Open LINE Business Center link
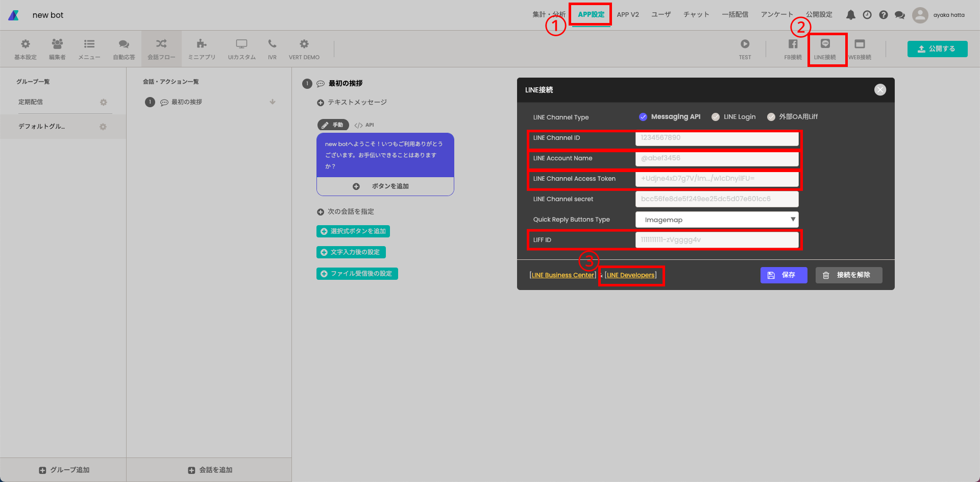 (563, 275)
